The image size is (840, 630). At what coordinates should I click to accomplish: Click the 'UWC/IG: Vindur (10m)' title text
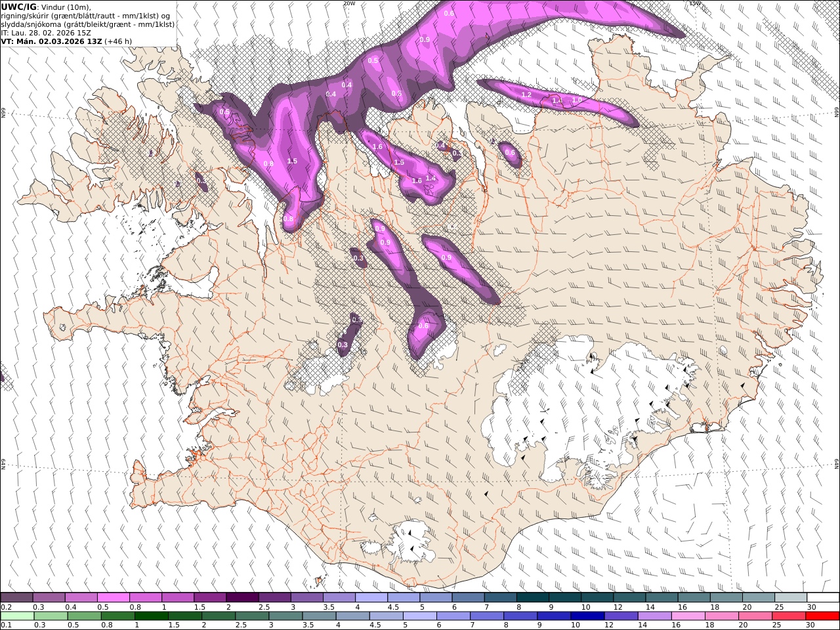point(46,7)
